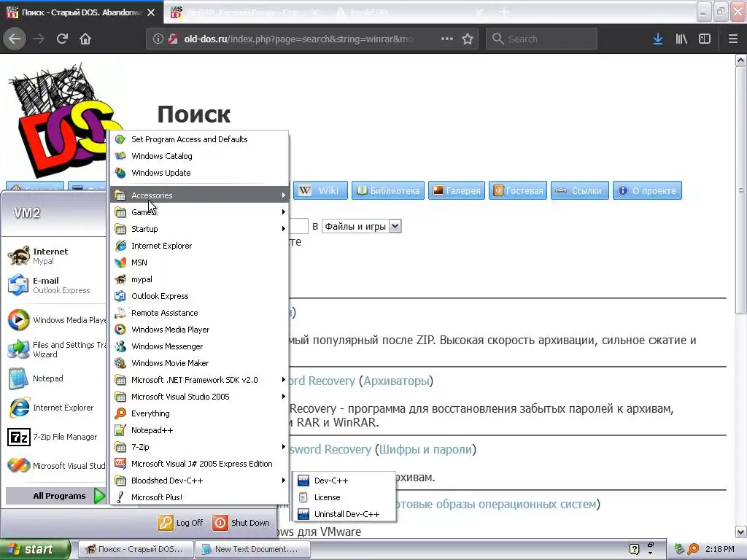Follow the Шифры и пароли link

coord(425,449)
